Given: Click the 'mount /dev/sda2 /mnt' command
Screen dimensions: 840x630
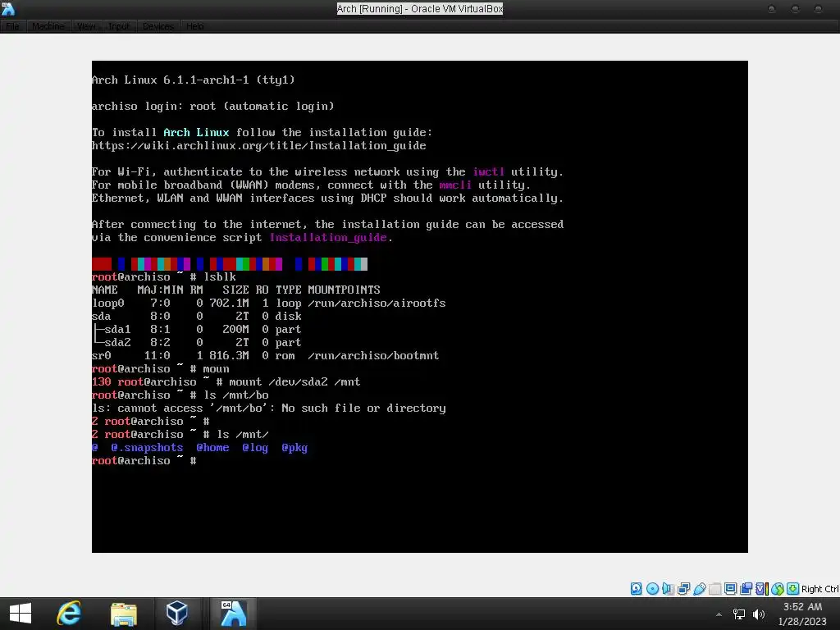Looking at the screenshot, I should click(x=294, y=382).
